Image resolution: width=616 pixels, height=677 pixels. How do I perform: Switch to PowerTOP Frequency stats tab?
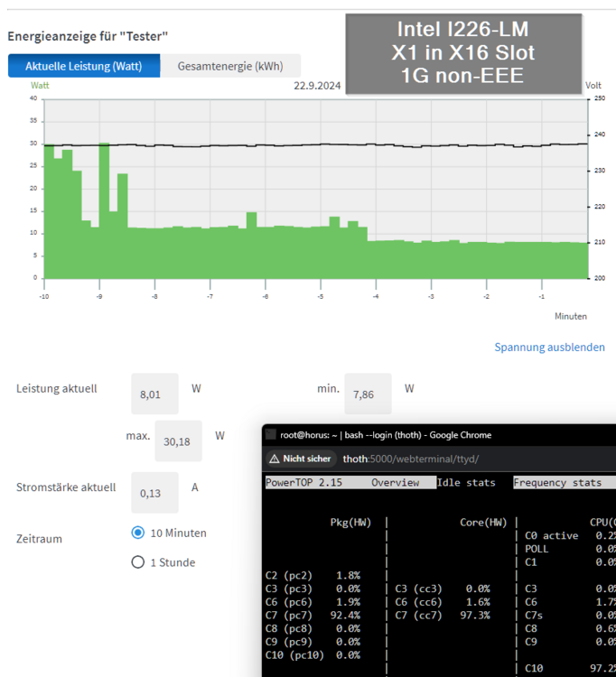pos(557,483)
